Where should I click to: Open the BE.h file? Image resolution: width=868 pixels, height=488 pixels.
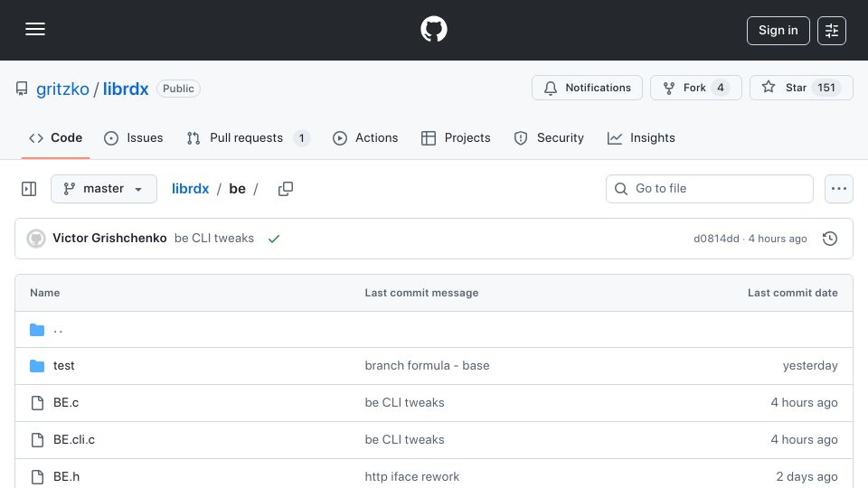(x=66, y=477)
